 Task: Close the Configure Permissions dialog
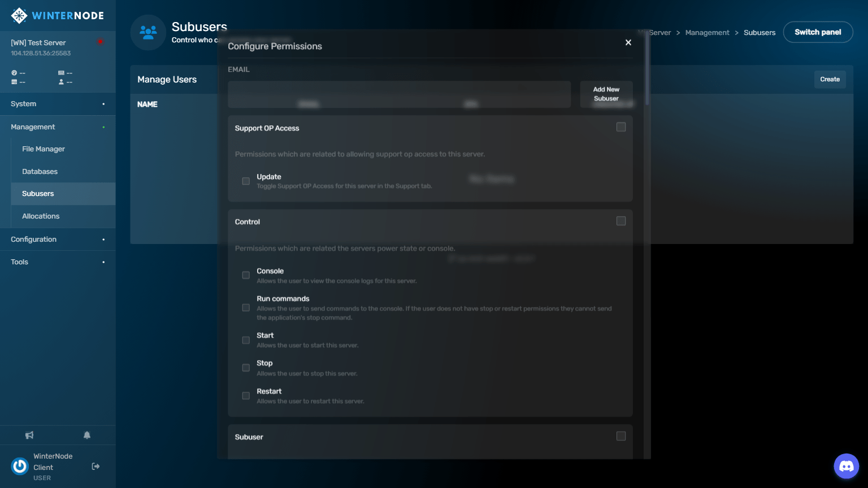click(628, 42)
